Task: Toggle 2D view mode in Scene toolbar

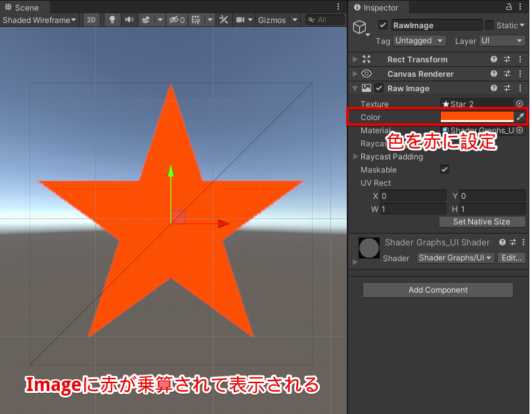Action: [x=91, y=20]
